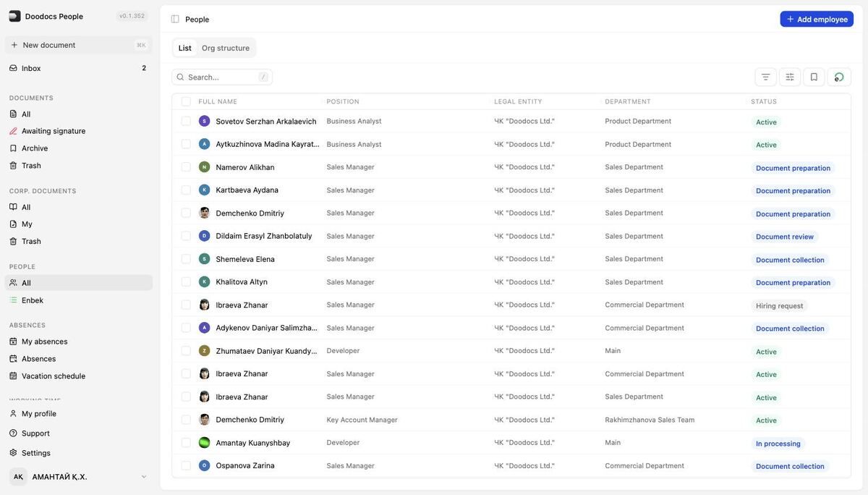The image size is (868, 495).
Task: Click the green refresh sync icon
Action: coord(839,77)
